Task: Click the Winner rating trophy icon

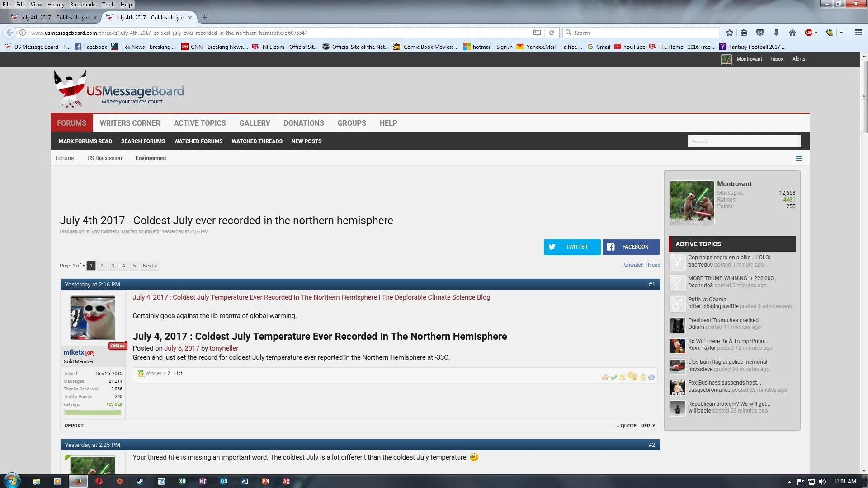Action: pos(642,377)
